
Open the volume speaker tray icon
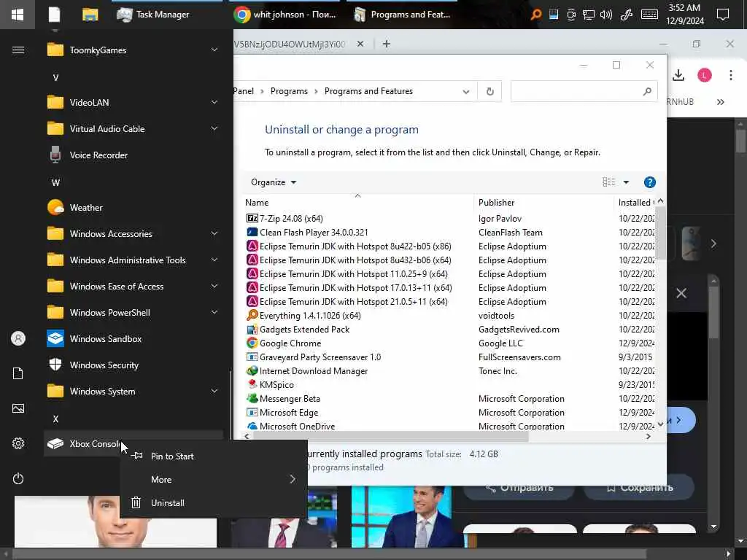[606, 15]
